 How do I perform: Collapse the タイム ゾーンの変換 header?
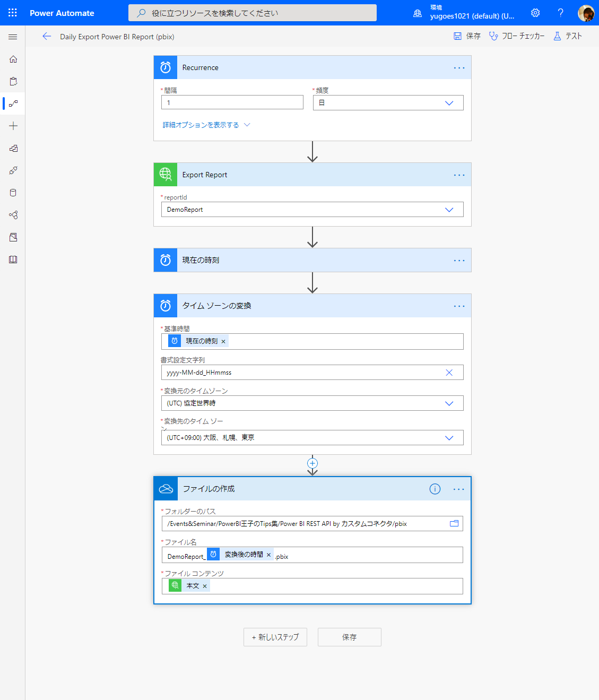click(312, 306)
